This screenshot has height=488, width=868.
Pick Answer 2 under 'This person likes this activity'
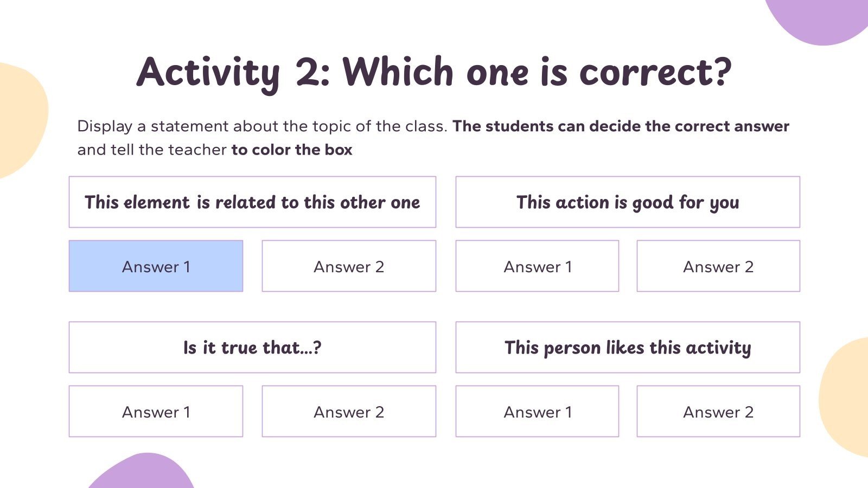718,412
